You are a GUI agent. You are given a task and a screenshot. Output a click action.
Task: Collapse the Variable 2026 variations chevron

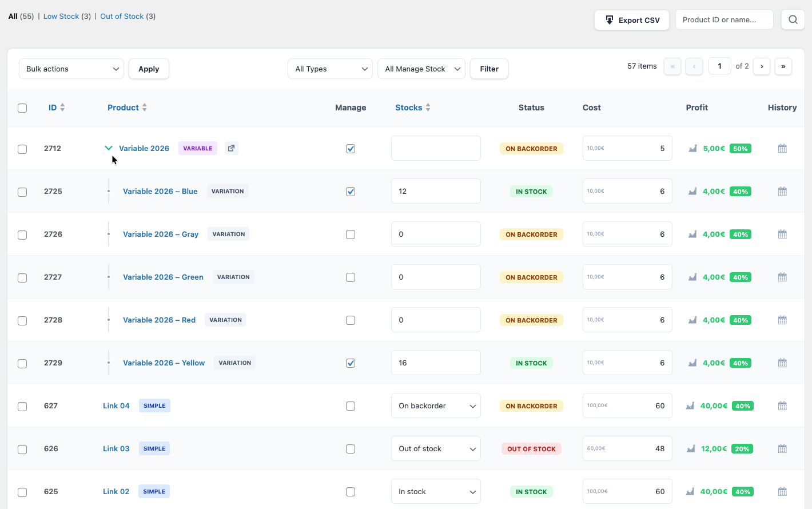[x=109, y=148]
